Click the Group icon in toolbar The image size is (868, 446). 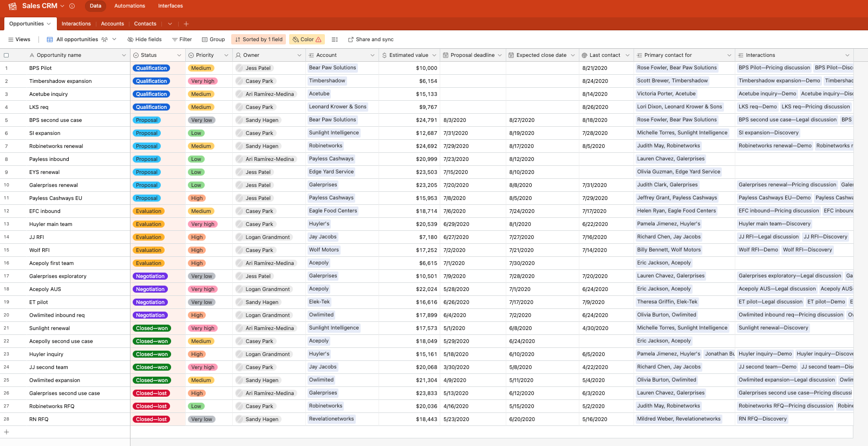(205, 40)
